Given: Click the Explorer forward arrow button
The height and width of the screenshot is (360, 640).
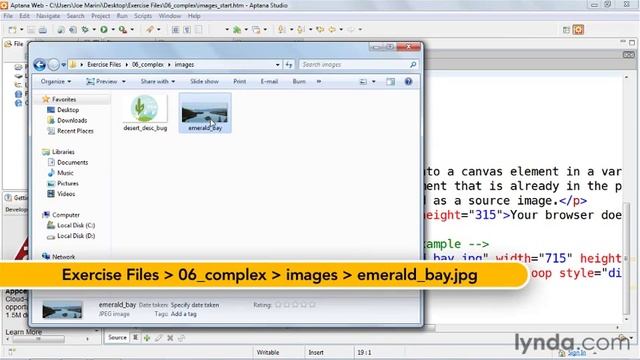Looking at the screenshot, I should pos(53,64).
